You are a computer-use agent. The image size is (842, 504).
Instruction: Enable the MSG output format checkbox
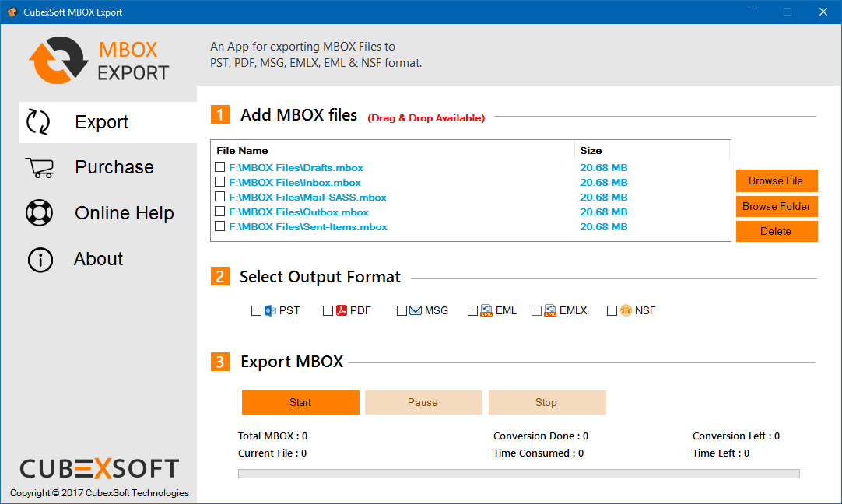pyautogui.click(x=402, y=311)
